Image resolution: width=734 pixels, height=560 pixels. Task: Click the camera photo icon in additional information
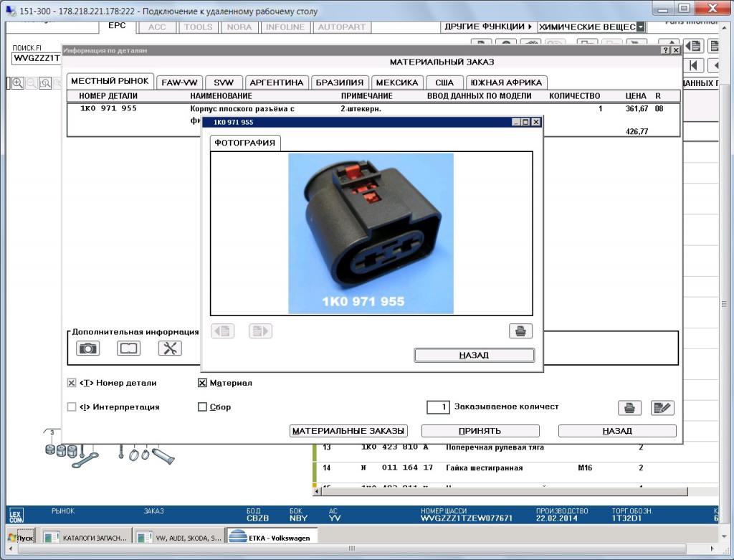click(x=87, y=348)
